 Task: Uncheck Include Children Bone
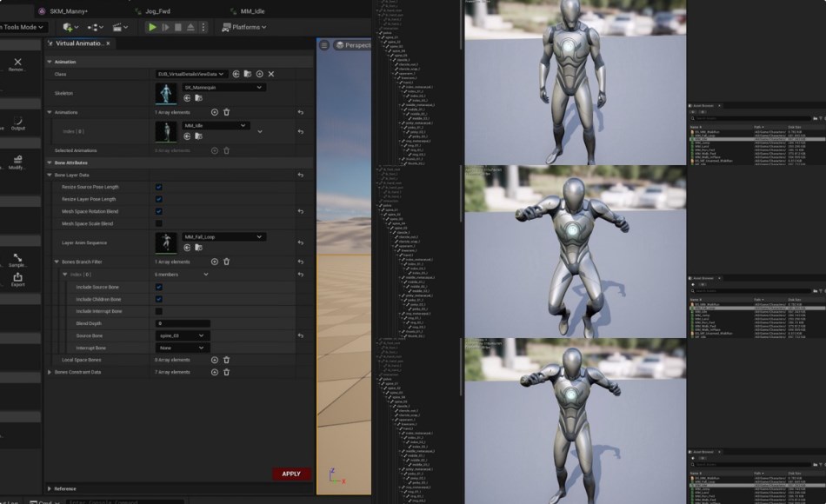pos(158,299)
